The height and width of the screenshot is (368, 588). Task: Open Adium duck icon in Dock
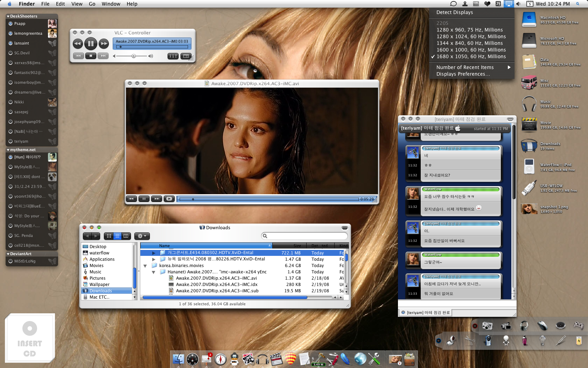(x=234, y=359)
